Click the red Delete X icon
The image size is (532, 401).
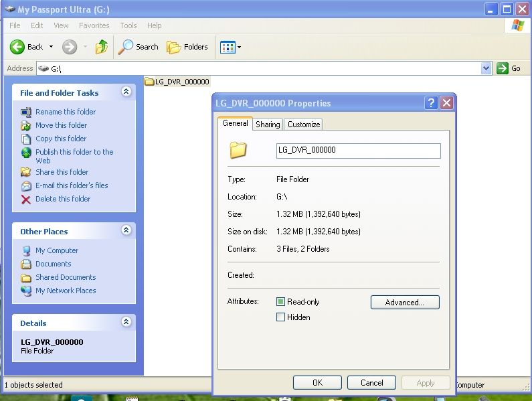26,199
